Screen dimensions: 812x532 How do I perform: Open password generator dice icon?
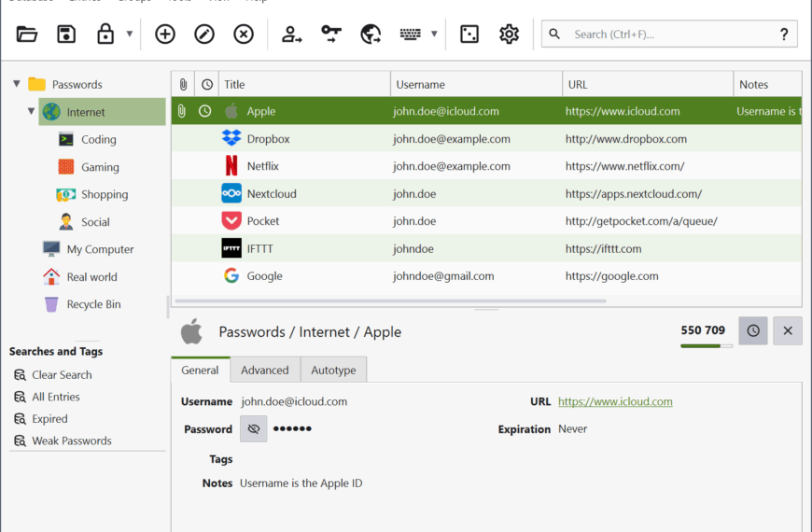tap(469, 35)
